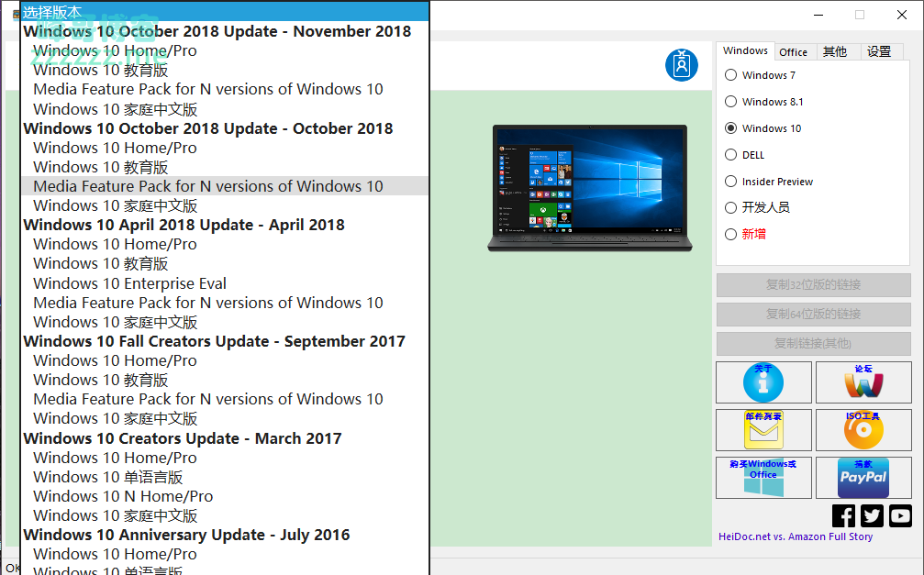This screenshot has height=575, width=924.
Task: Click the 复制32位版的链接 button
Action: pos(813,285)
